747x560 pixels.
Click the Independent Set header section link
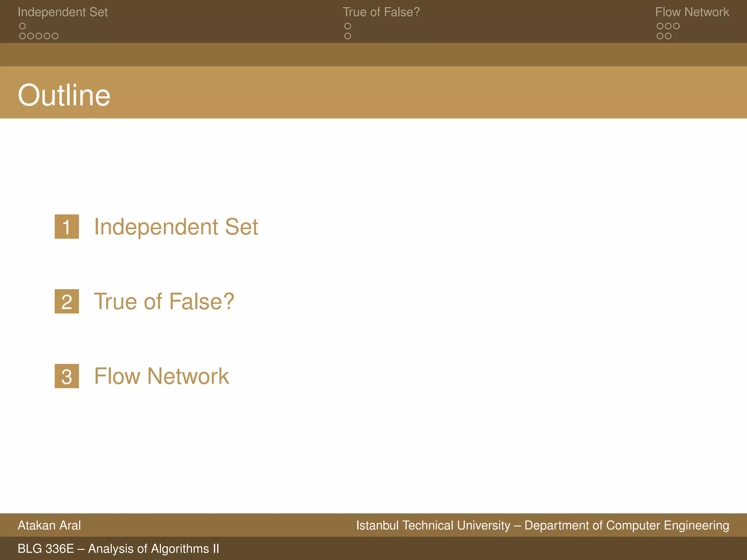click(62, 12)
